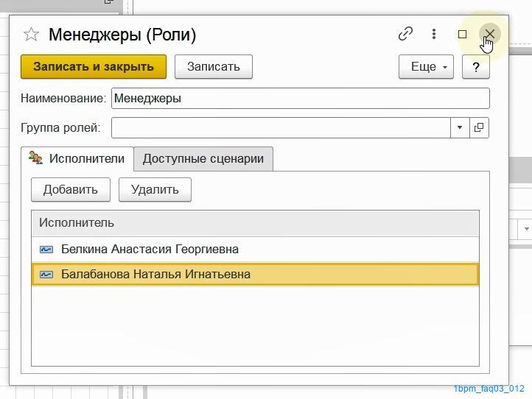Remove performer using the Удалить button
Screen dimensions: 532x399
(x=155, y=189)
